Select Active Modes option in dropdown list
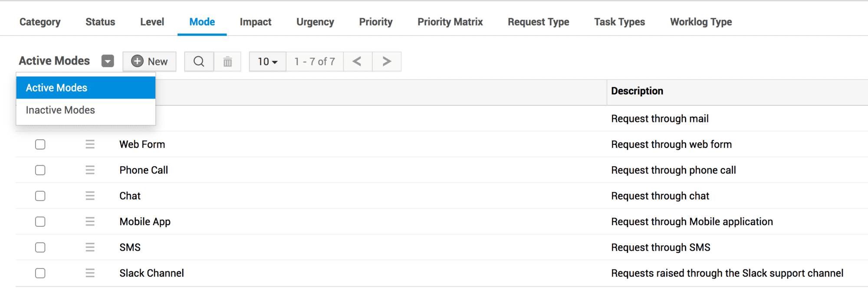This screenshot has height=288, width=868. click(x=56, y=88)
